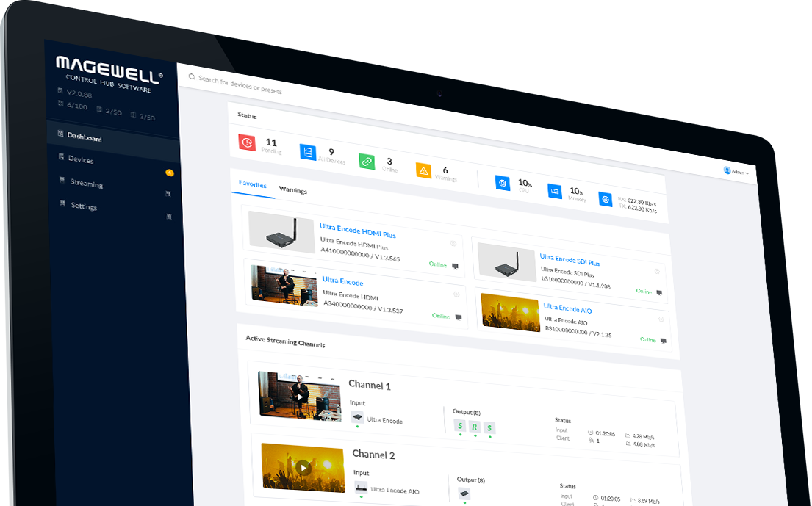Open the Ultra Encode SDI Plus device link
Image resolution: width=812 pixels, height=506 pixels.
tap(570, 260)
